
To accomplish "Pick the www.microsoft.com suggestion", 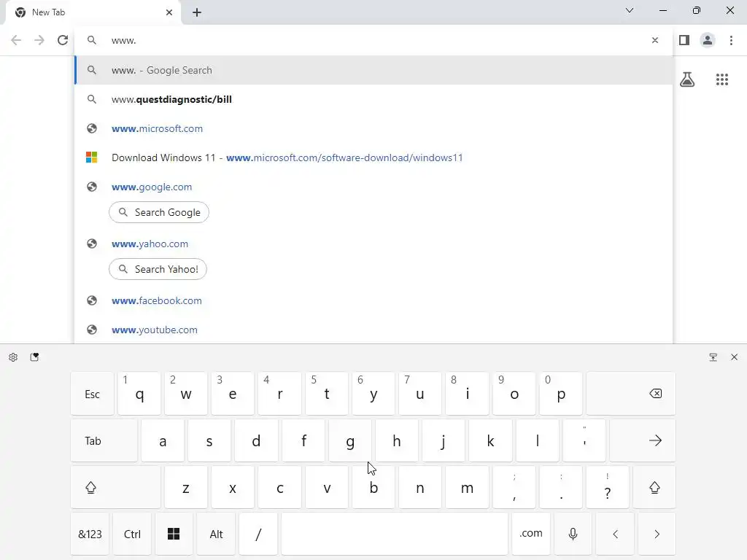I will 374,128.
